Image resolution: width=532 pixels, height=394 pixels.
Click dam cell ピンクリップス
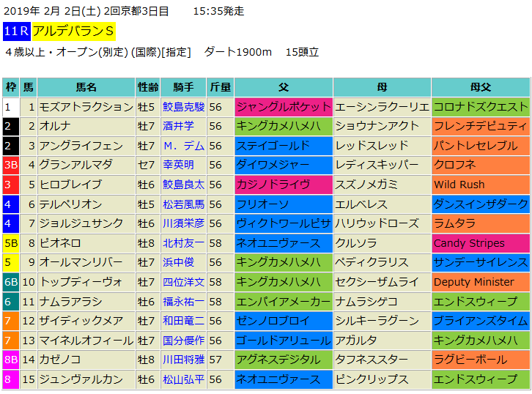pyautogui.click(x=383, y=379)
